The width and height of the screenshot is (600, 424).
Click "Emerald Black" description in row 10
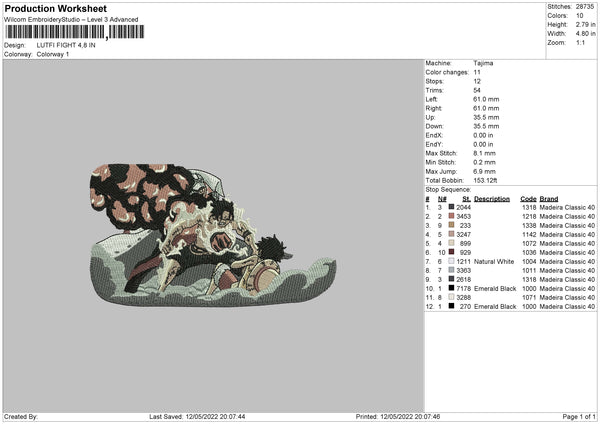pyautogui.click(x=495, y=289)
